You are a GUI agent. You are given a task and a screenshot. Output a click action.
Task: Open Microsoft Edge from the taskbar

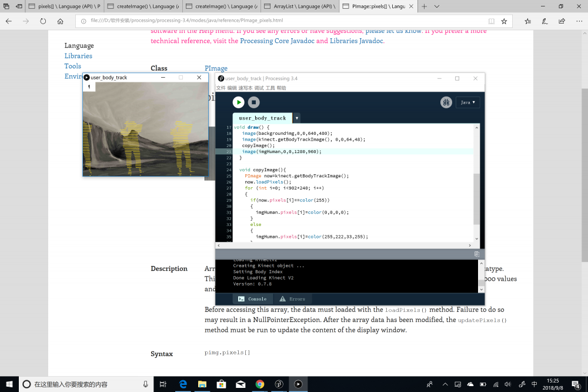point(183,384)
